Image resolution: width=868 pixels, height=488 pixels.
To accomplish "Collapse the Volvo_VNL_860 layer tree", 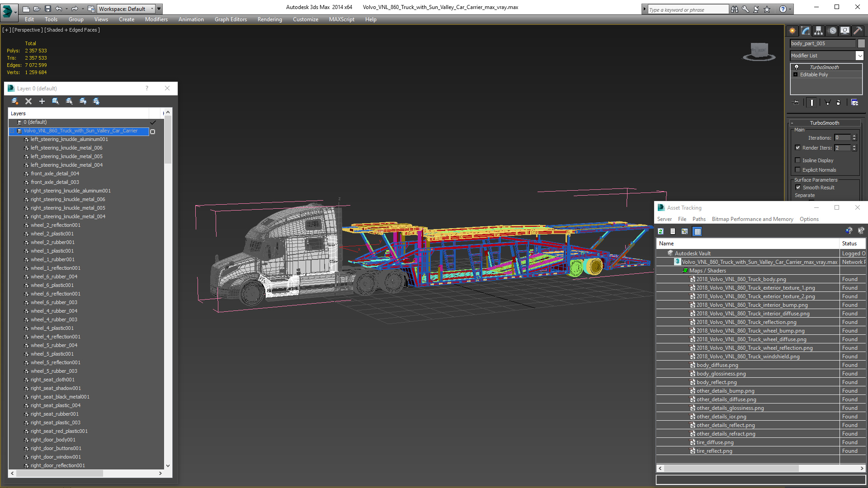I will (13, 131).
